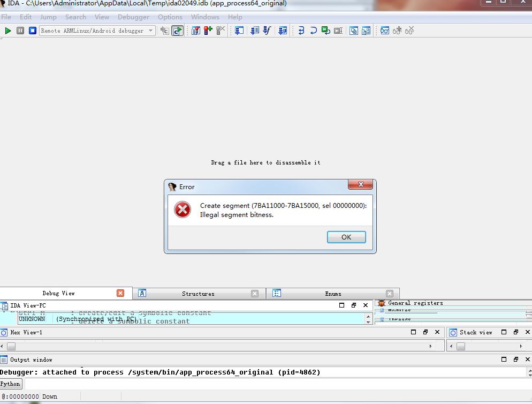Click the Run to cursor icon
Image resolution: width=532 pixels, height=404 pixels.
click(338, 31)
